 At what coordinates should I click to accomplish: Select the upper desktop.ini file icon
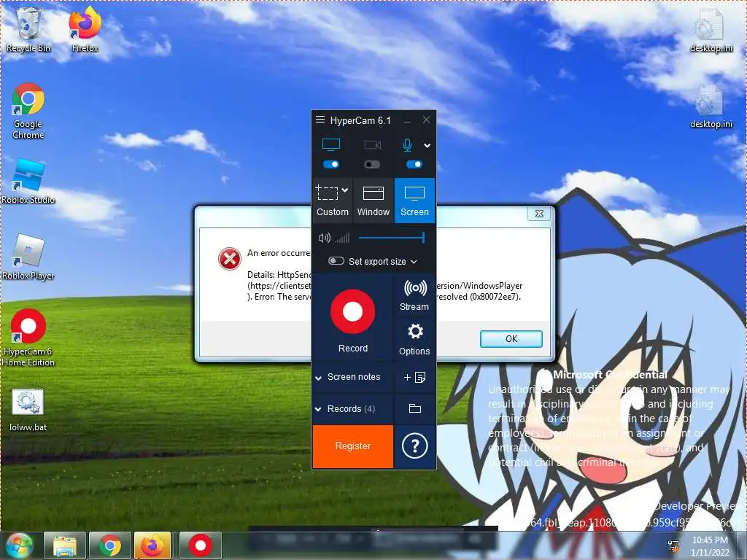711,30
